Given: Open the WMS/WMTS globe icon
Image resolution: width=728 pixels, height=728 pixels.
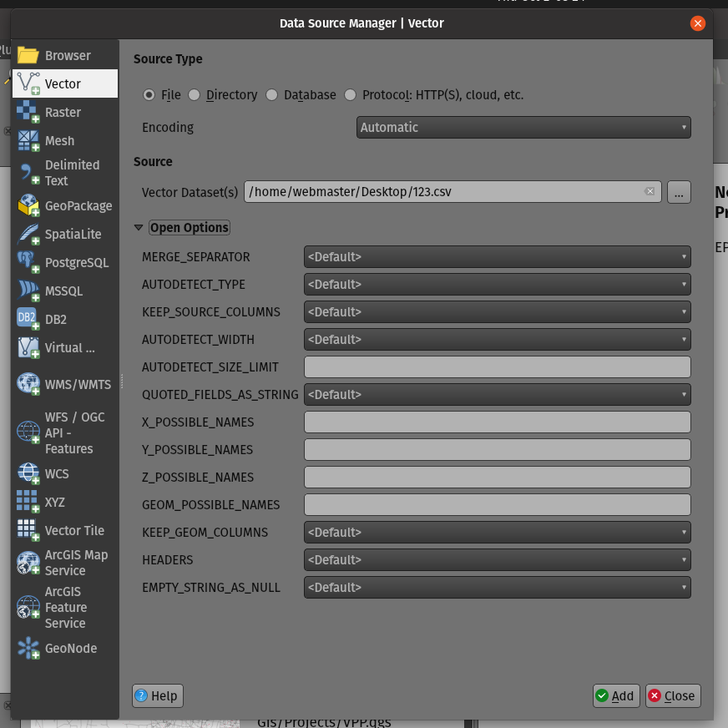Looking at the screenshot, I should point(28,384).
